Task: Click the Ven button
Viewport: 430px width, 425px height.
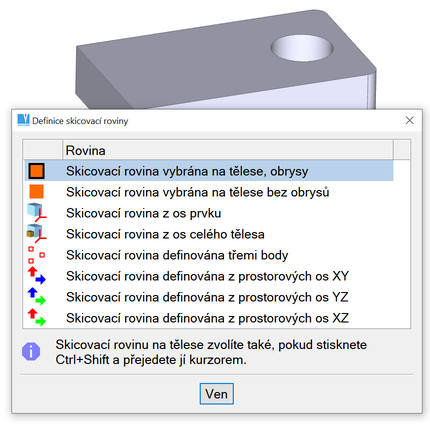Action: point(217,394)
